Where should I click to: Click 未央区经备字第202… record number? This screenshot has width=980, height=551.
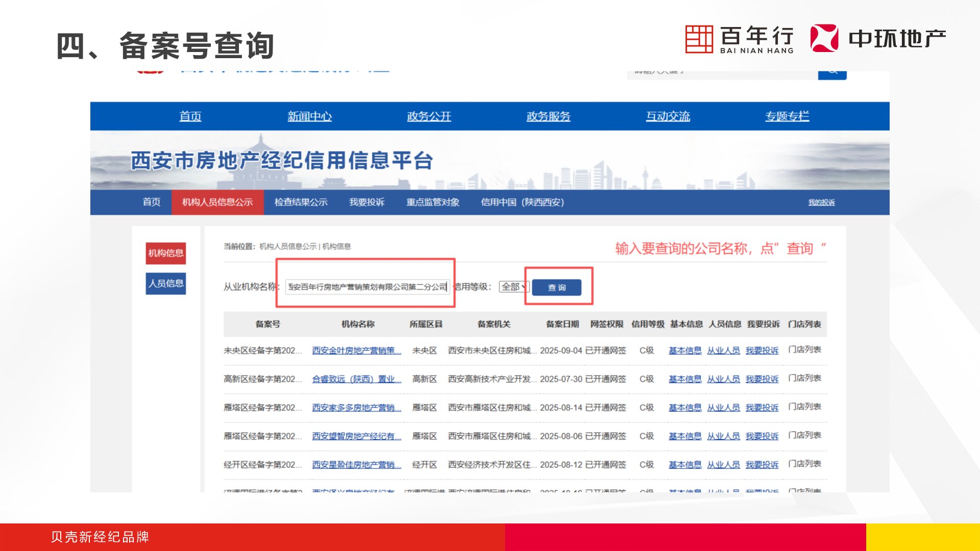[263, 350]
